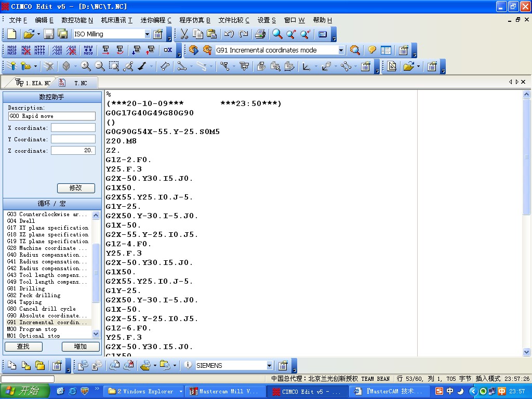Screen dimensions: 532x399
Task: Open 数控功能 N menu
Action: pyautogui.click(x=77, y=20)
